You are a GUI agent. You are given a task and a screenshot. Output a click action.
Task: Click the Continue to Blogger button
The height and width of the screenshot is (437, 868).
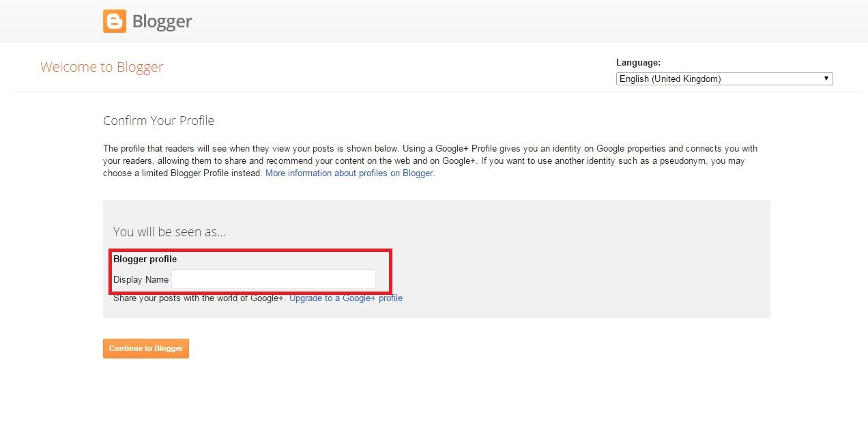click(x=146, y=348)
